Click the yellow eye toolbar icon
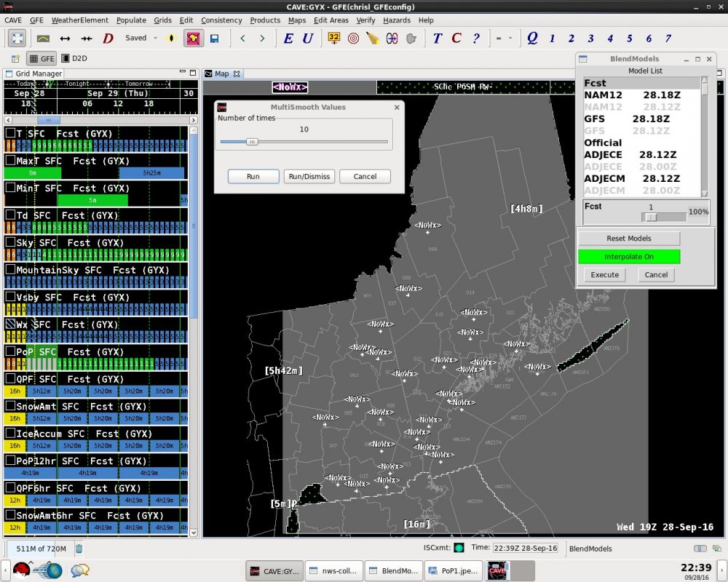Viewport: 728px width, 582px height. [171, 39]
